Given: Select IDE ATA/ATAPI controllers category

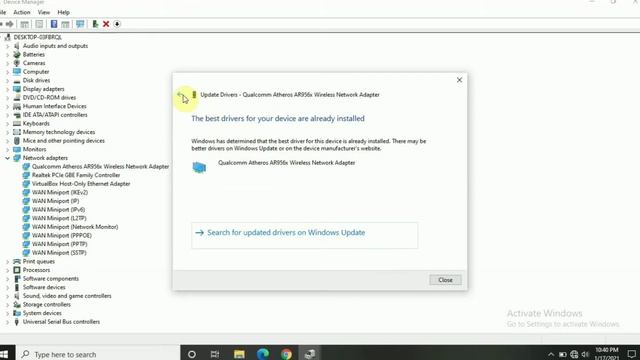Looking at the screenshot, I should tap(55, 115).
